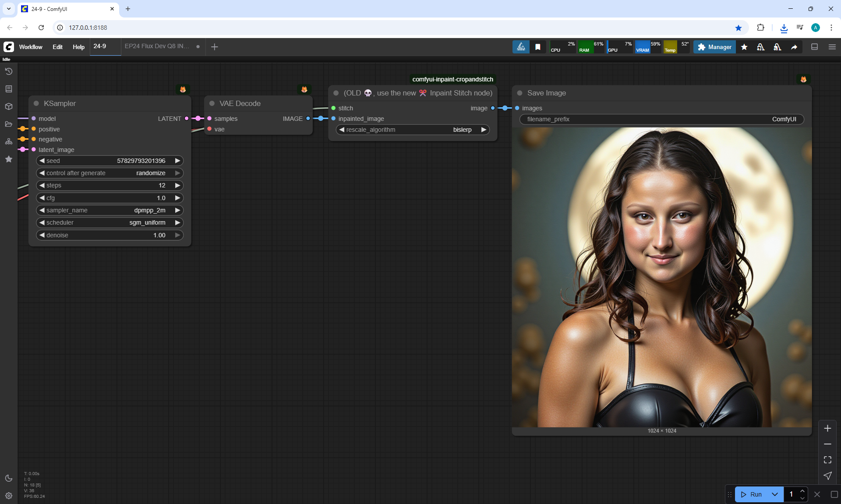Screen dimensions: 841x504
Task: Open ComfyUI settings gear icon
Action: pos(9,496)
